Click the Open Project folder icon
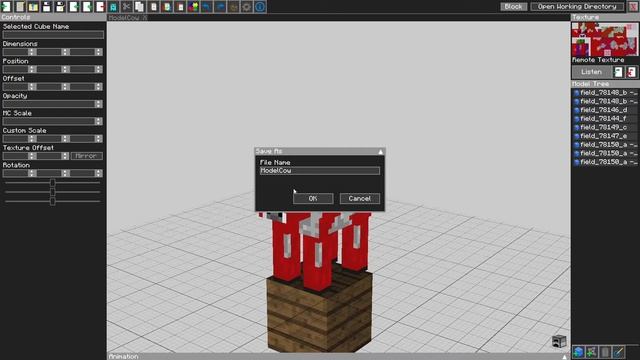 [33, 7]
